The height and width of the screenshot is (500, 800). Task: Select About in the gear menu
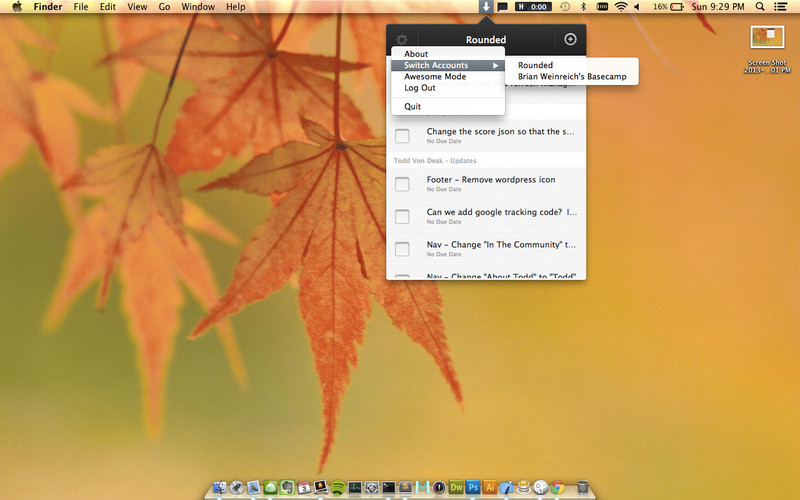(448, 54)
